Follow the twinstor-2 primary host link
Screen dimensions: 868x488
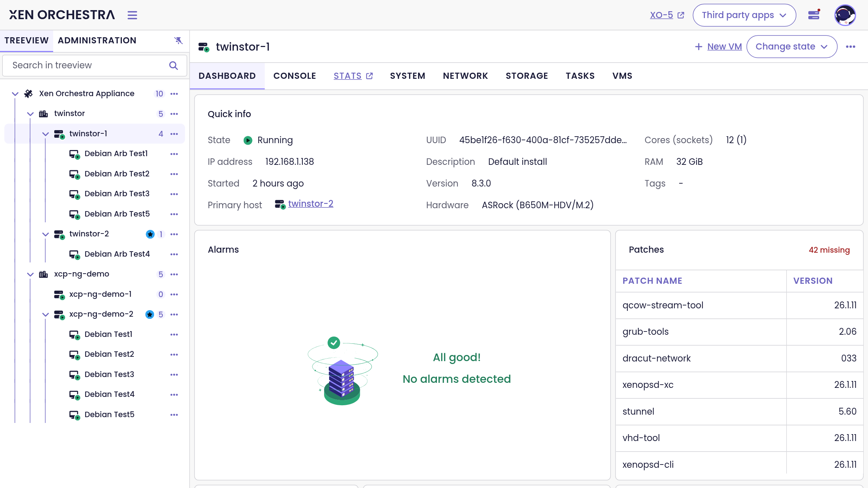[311, 204]
